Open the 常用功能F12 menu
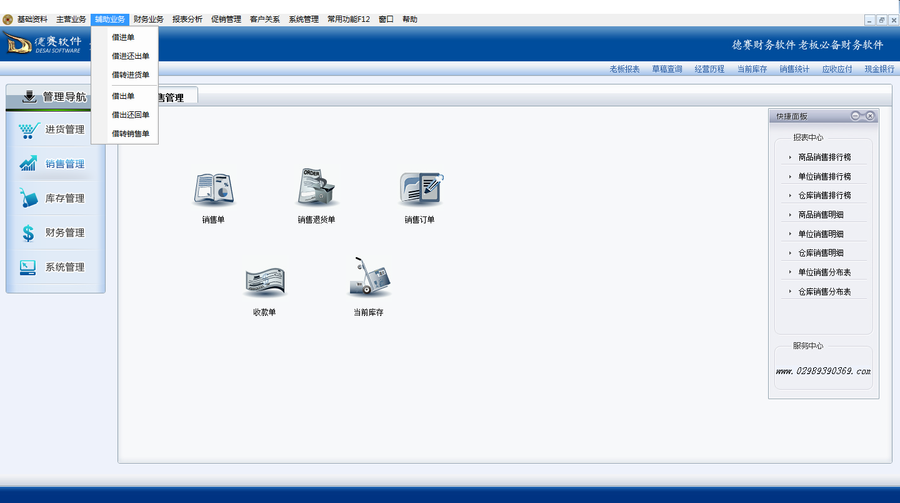900x503 pixels. (x=348, y=20)
